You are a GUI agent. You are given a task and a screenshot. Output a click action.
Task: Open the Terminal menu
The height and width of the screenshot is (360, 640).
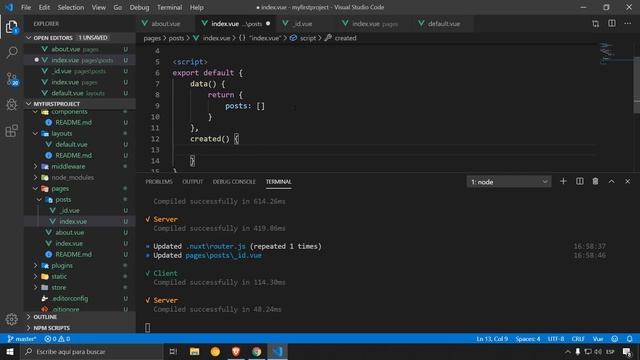point(169,7)
